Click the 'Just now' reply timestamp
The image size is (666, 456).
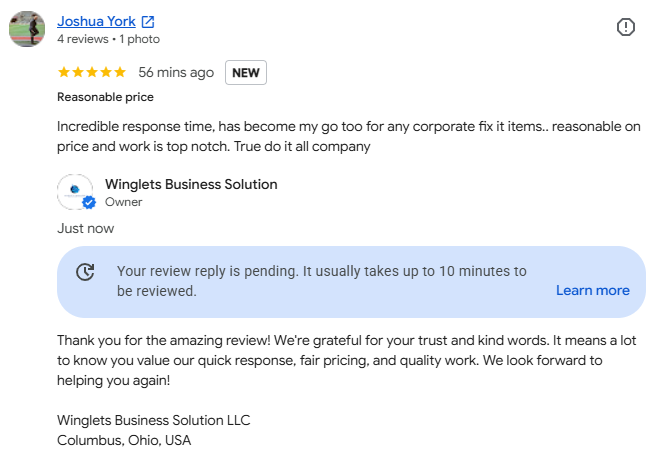[x=86, y=228]
